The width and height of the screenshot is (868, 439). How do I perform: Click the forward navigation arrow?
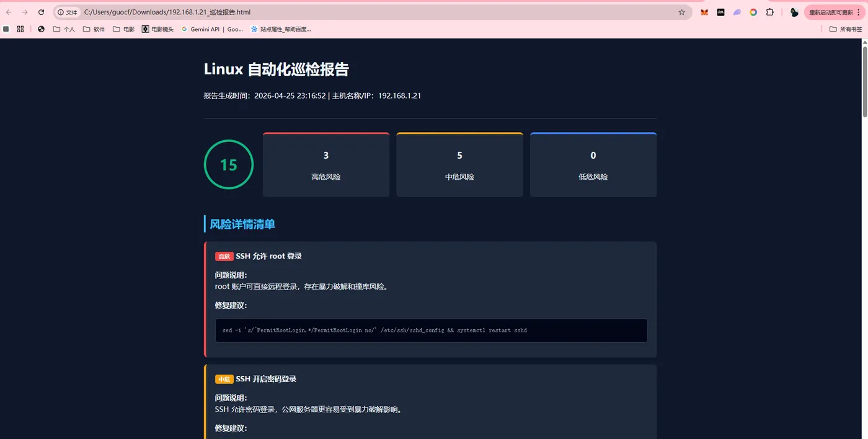[25, 12]
